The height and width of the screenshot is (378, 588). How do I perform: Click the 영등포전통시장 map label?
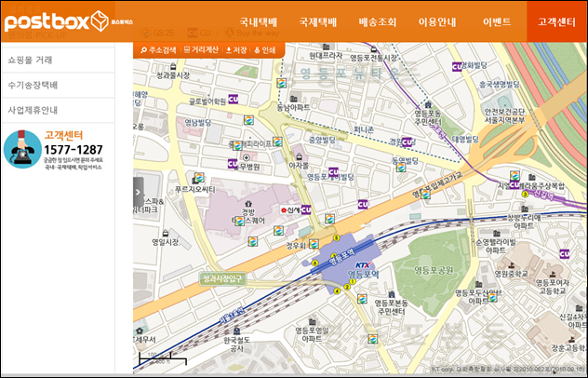(x=373, y=58)
